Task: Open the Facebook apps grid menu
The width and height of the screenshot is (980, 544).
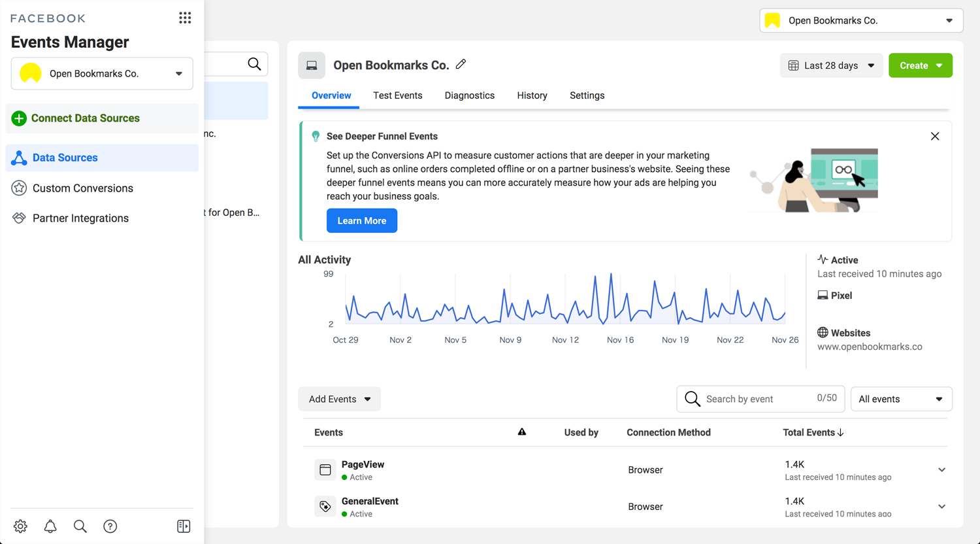Action: point(185,18)
